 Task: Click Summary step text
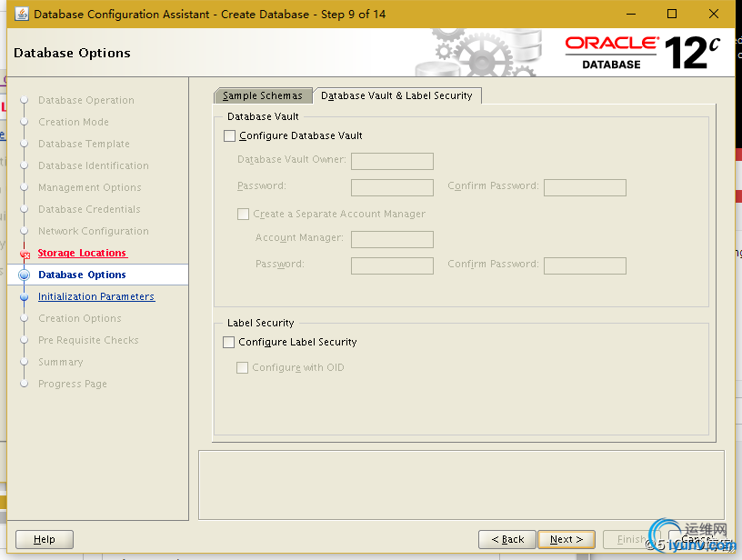point(61,362)
